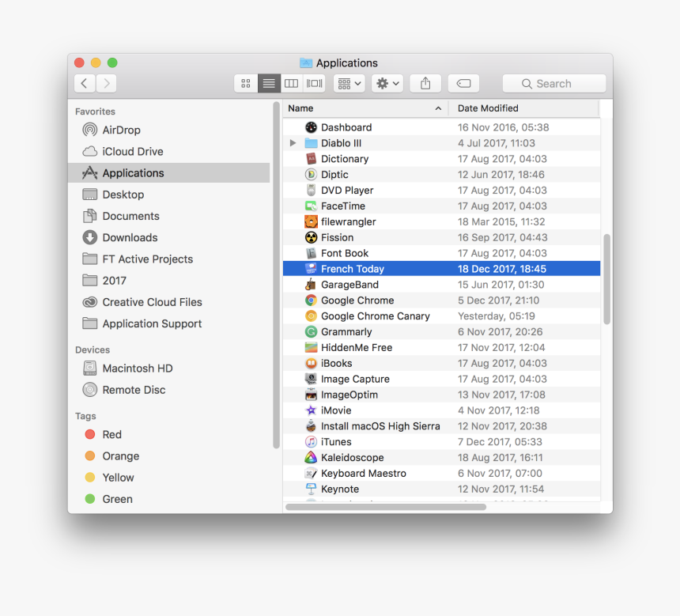Image resolution: width=680 pixels, height=616 pixels.
Task: Select the ImageOptim app icon
Action: [x=311, y=395]
